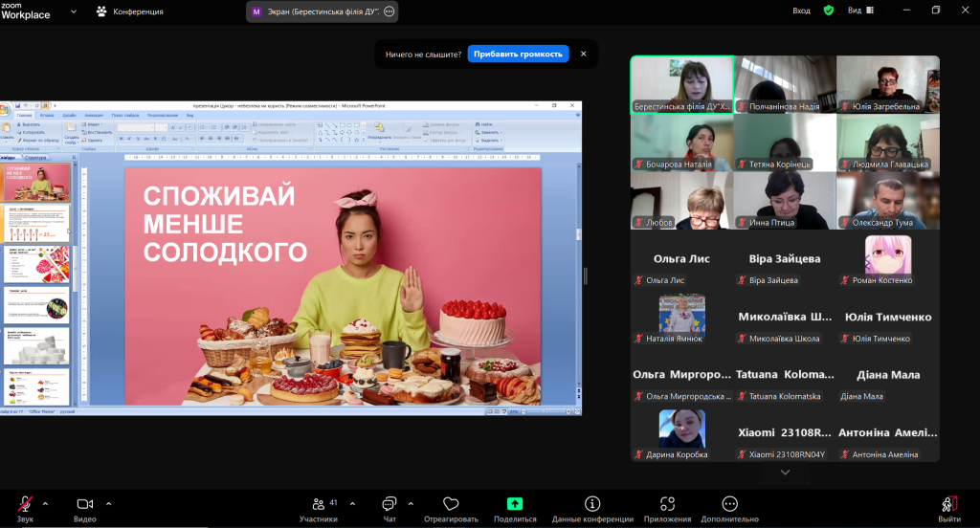Open Показ слайдов tab in PowerPoint
Screen dimensions: 980x528
click(x=125, y=115)
